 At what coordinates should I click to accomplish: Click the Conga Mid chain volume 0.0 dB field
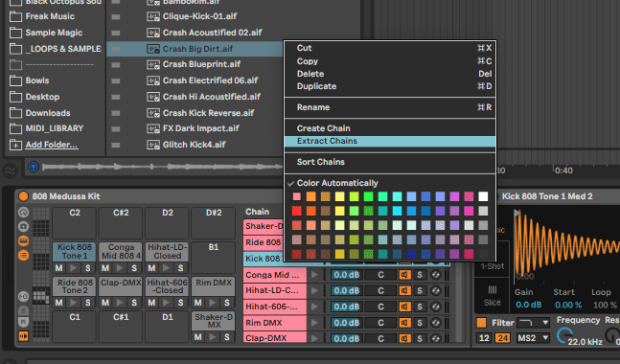pyautogui.click(x=346, y=275)
